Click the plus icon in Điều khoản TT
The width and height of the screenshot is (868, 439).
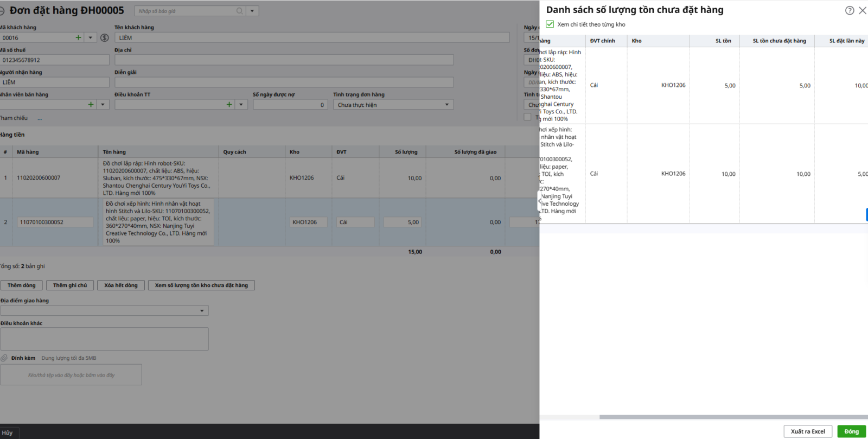[x=229, y=105]
